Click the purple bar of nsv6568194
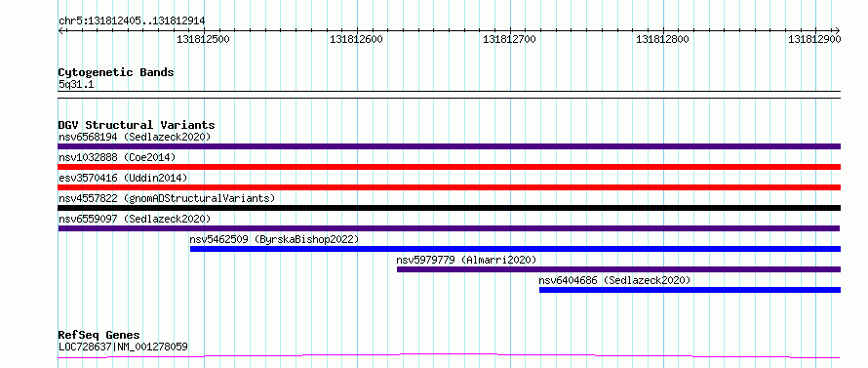 point(449,146)
